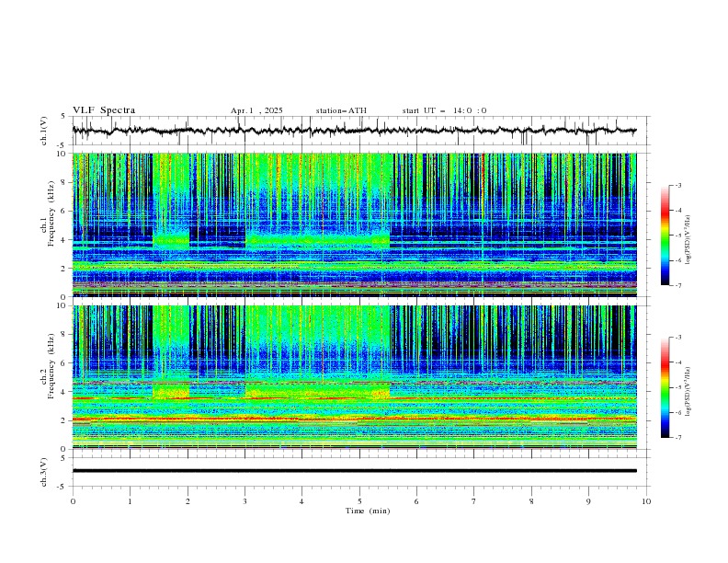Click the ch.2 colorbar "log(PSD)(V²/Hz)" label
Image resolution: width=728 pixels, height=563 pixels.
(688, 392)
